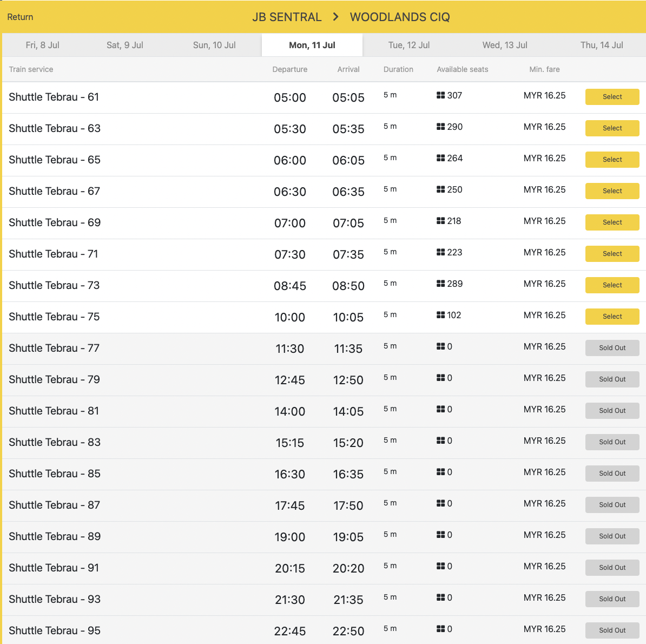The height and width of the screenshot is (644, 646).
Task: Click the chevron arrow between JB Sentral and Woodlands
Action: tap(336, 17)
